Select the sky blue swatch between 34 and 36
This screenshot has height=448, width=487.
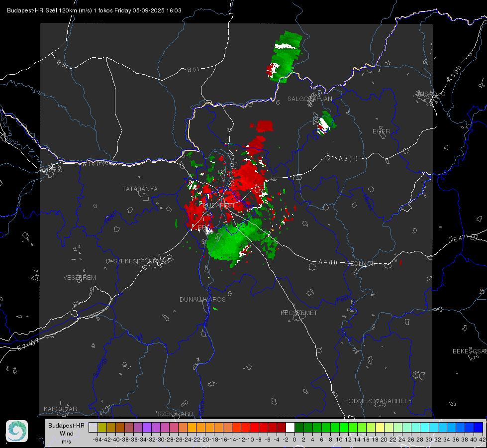(x=452, y=427)
